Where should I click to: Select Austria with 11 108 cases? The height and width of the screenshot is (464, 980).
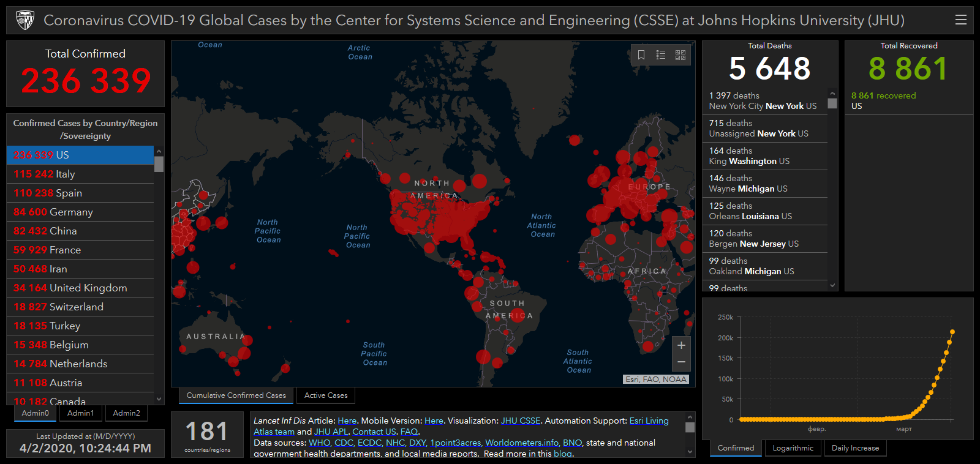(x=80, y=383)
